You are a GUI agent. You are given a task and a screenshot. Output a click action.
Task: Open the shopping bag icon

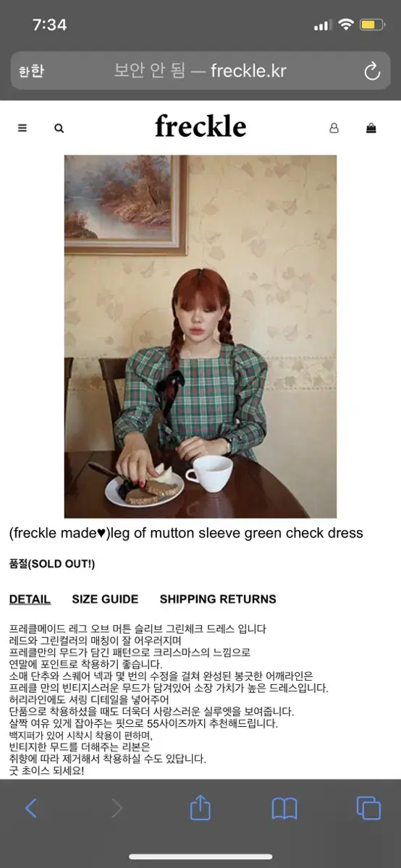point(371,128)
